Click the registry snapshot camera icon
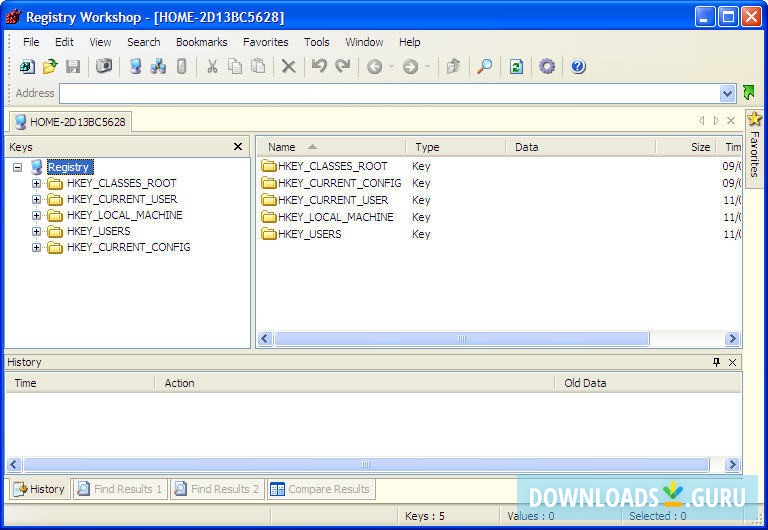 pyautogui.click(x=103, y=66)
